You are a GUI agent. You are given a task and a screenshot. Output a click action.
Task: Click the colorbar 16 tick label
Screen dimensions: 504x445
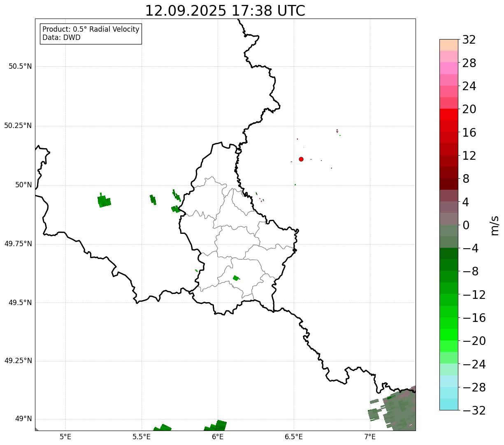pyautogui.click(x=469, y=133)
